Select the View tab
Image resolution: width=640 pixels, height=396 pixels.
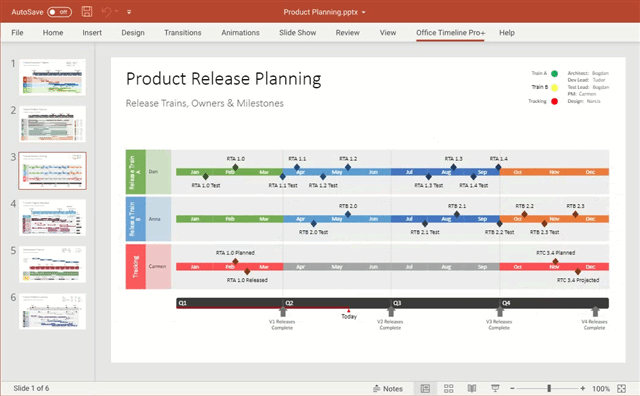tap(388, 33)
